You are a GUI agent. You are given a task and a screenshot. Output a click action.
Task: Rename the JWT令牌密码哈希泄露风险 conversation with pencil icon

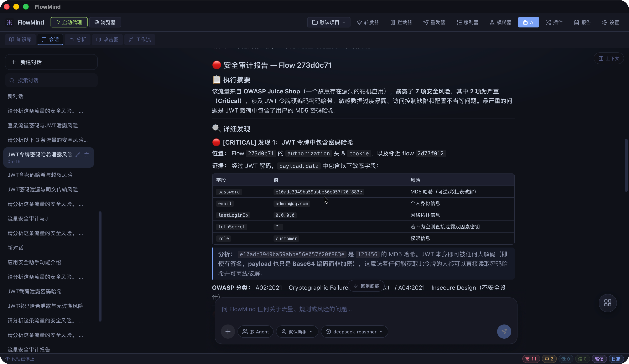78,155
